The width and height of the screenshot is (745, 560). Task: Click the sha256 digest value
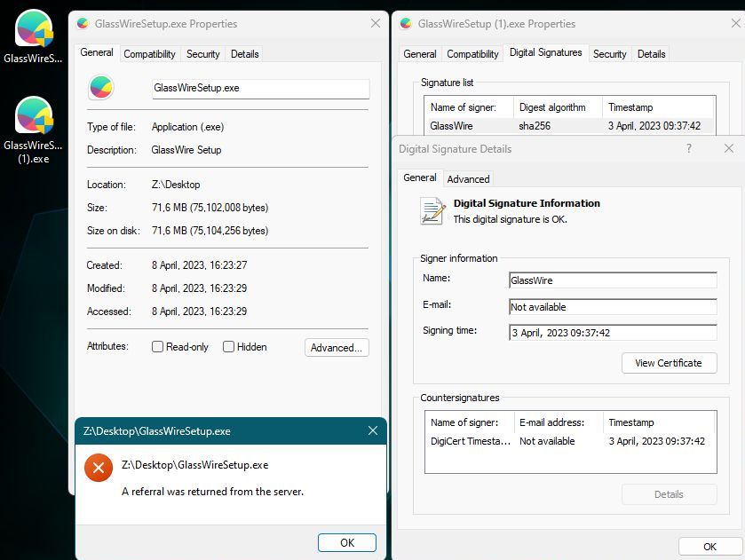(535, 126)
